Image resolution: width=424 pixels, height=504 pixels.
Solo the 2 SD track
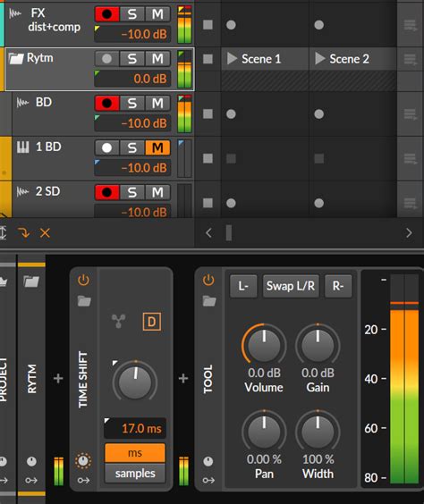coord(131,192)
